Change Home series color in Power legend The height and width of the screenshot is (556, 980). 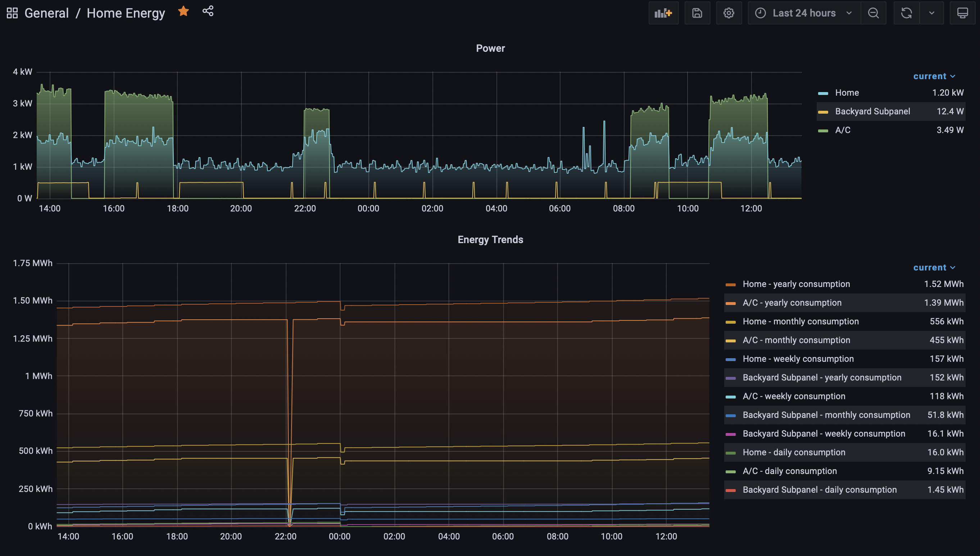pyautogui.click(x=823, y=94)
